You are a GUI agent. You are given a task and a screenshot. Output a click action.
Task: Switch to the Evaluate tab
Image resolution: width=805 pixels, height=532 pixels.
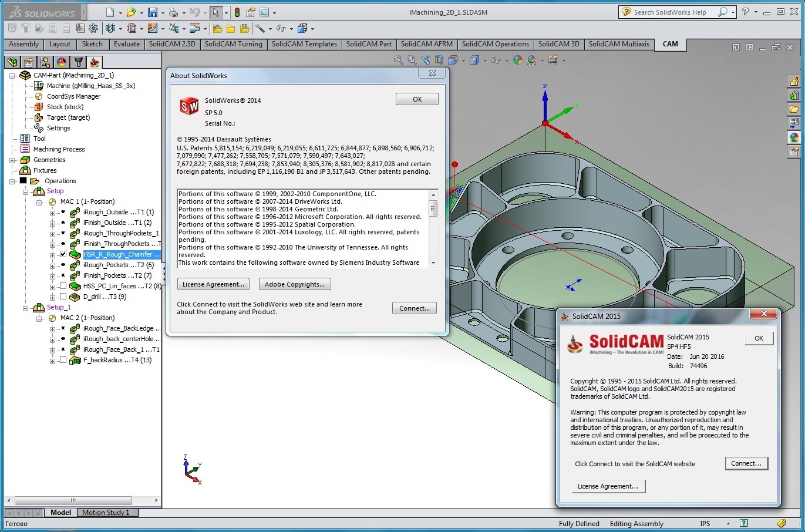[127, 44]
